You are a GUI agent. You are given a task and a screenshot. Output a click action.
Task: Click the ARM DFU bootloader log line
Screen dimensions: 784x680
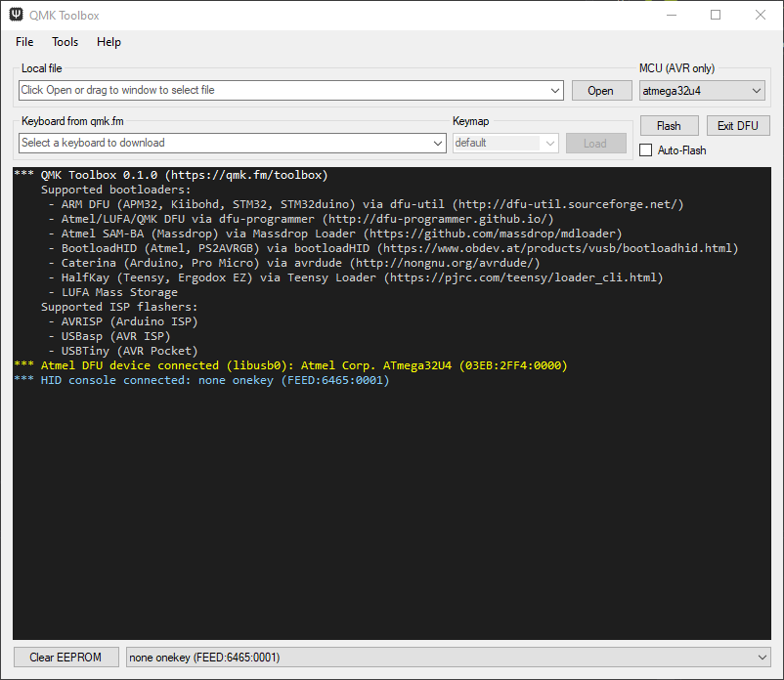coord(366,204)
